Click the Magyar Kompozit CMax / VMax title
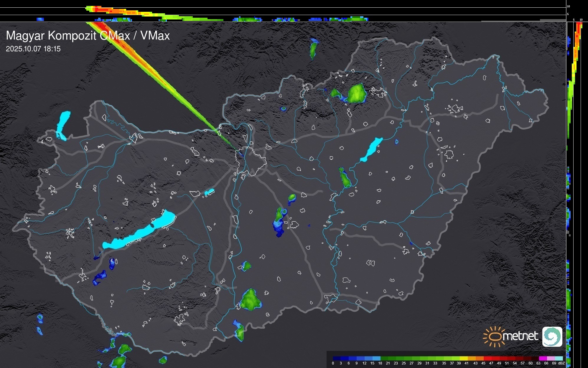Viewport: 588px width, 368px height. 88,36
